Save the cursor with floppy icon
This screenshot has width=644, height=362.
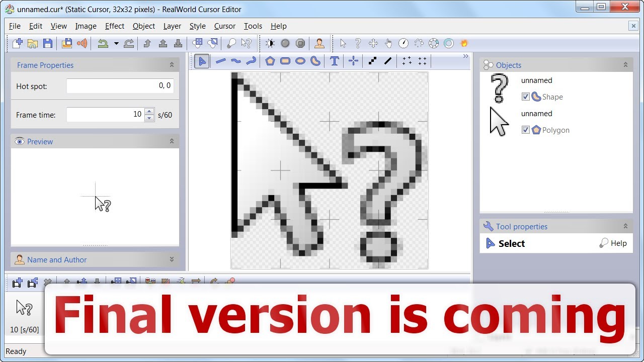[48, 43]
